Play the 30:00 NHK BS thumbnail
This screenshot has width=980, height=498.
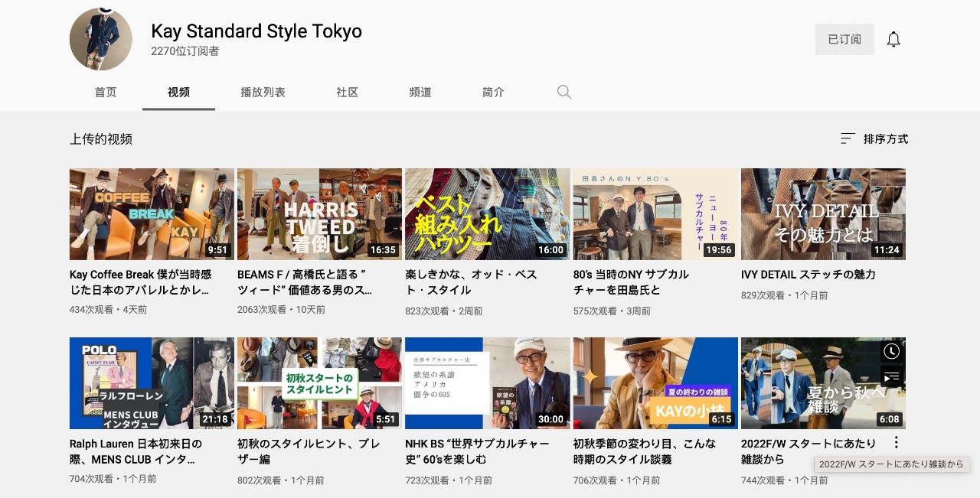487,383
